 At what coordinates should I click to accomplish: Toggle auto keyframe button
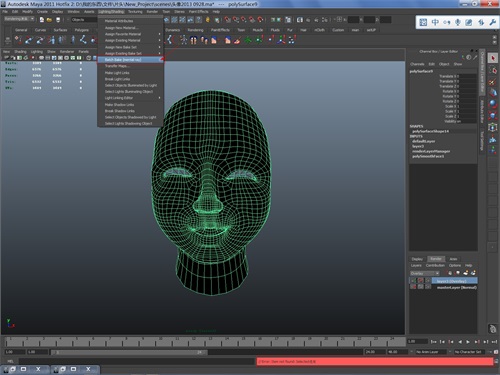[496, 352]
